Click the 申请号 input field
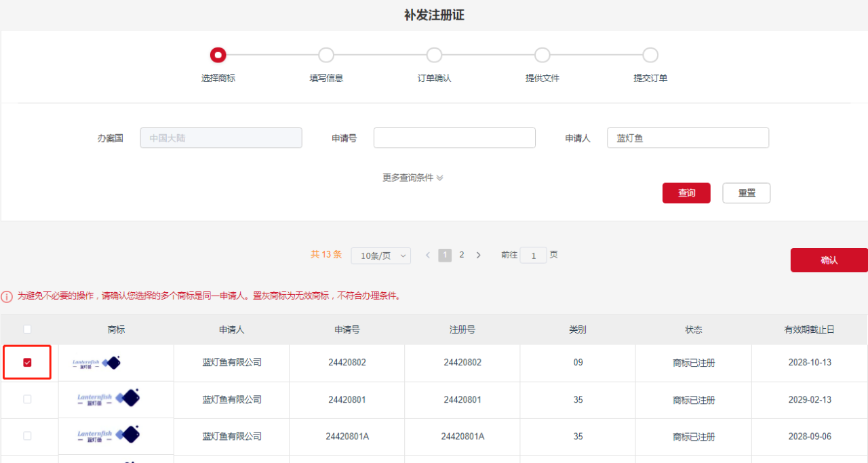The width and height of the screenshot is (868, 463). 454,138
